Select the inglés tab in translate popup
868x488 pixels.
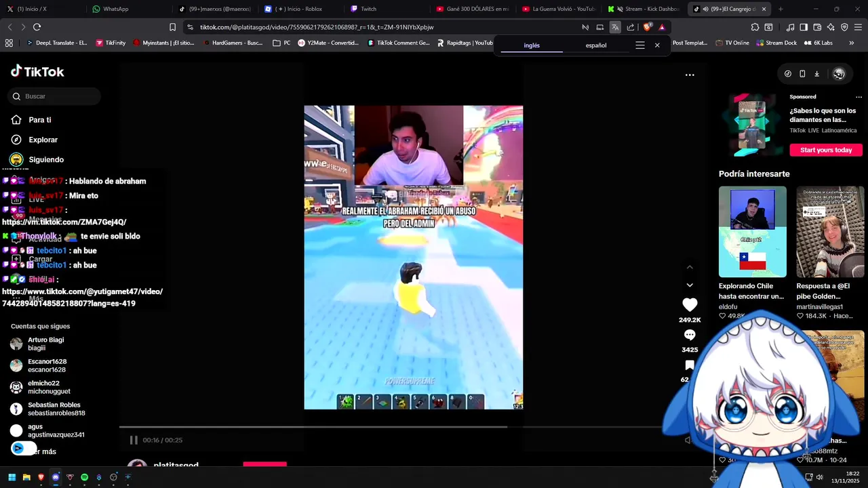pos(532,45)
